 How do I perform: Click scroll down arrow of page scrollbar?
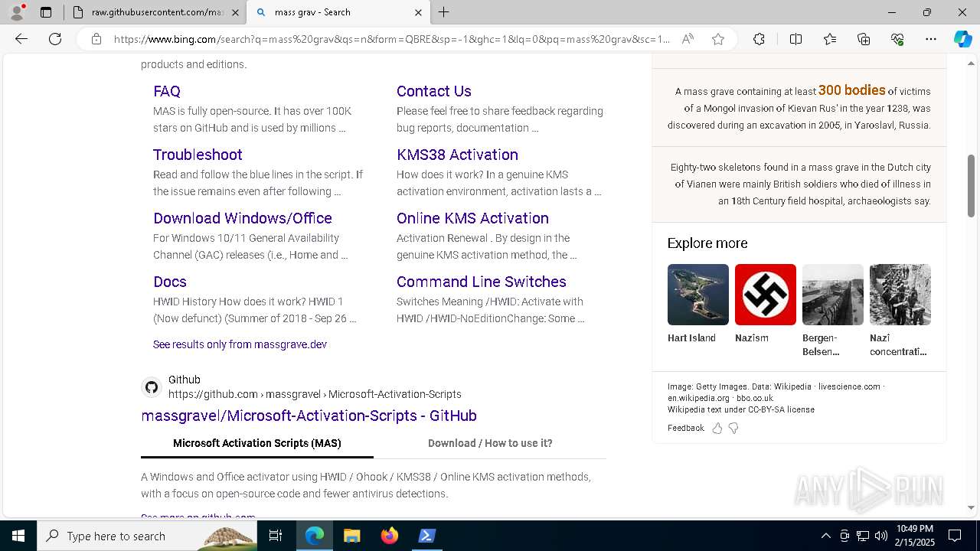pyautogui.click(x=972, y=507)
